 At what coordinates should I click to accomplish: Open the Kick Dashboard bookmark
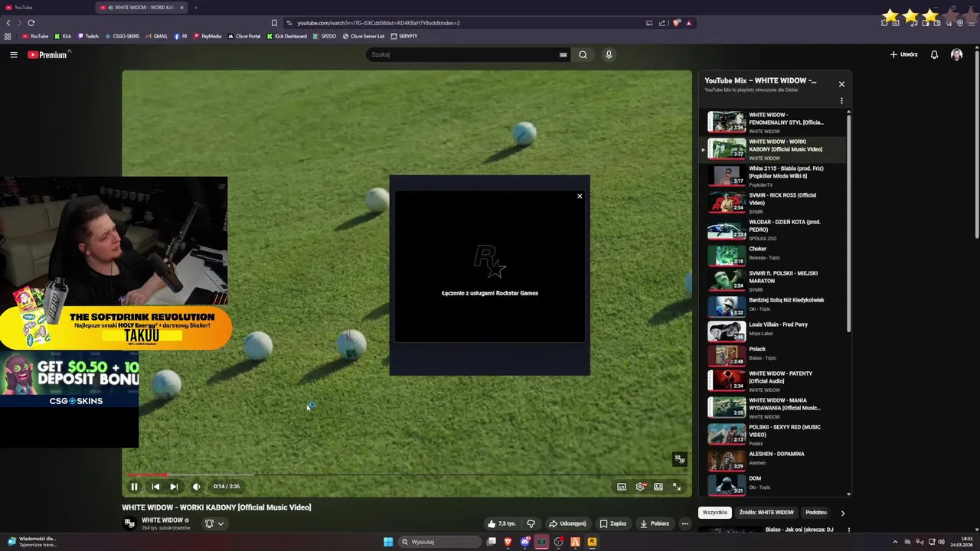pos(287,36)
